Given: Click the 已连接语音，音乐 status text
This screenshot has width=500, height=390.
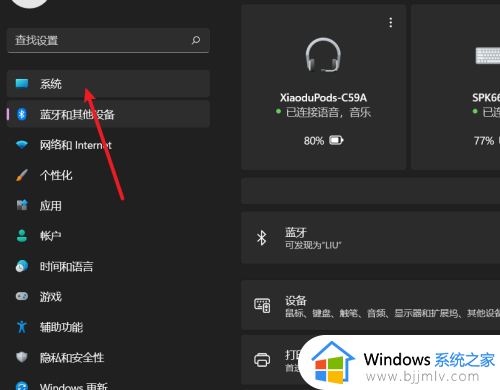Looking at the screenshot, I should [x=328, y=112].
